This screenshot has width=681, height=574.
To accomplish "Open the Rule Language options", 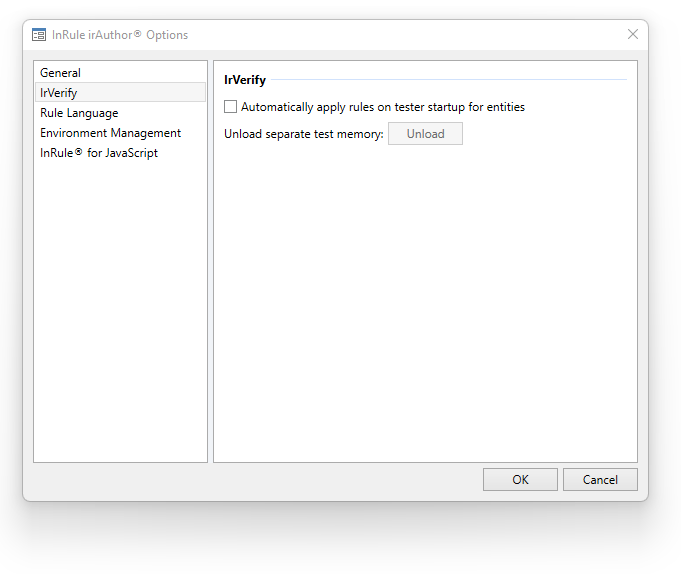I will tap(79, 113).
